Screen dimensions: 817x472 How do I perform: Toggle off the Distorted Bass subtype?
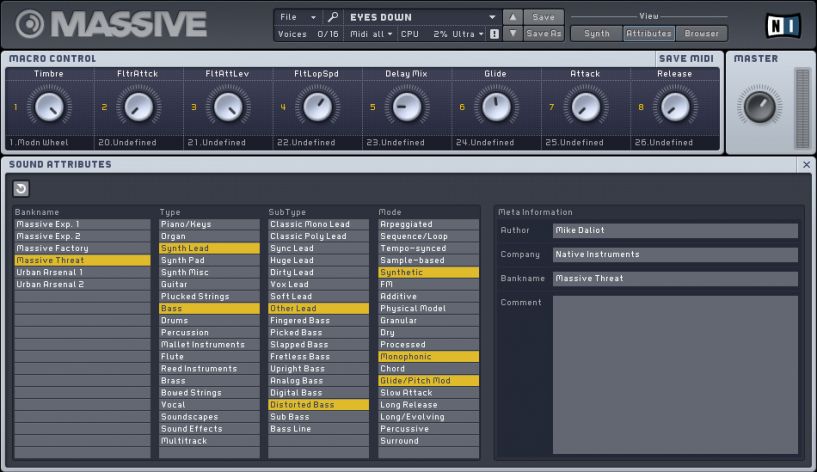[x=319, y=405]
